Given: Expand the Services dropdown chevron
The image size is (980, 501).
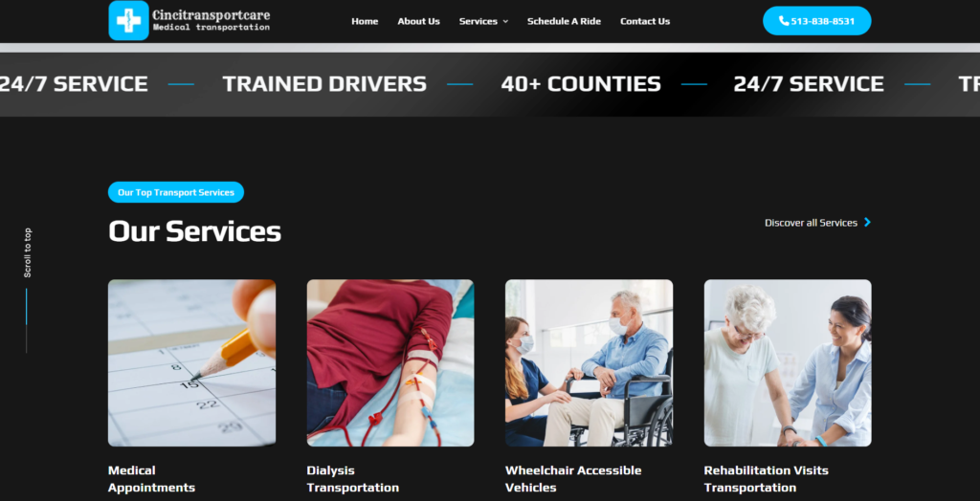Looking at the screenshot, I should click(x=505, y=22).
